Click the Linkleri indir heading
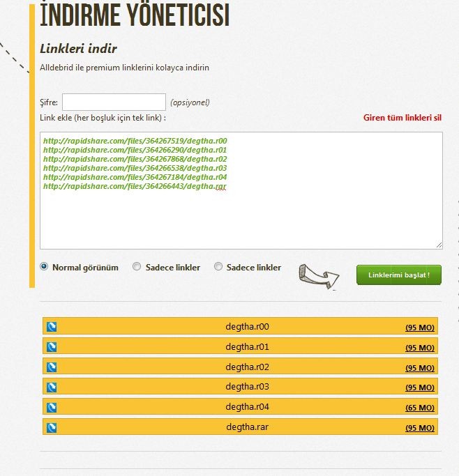 [78, 49]
